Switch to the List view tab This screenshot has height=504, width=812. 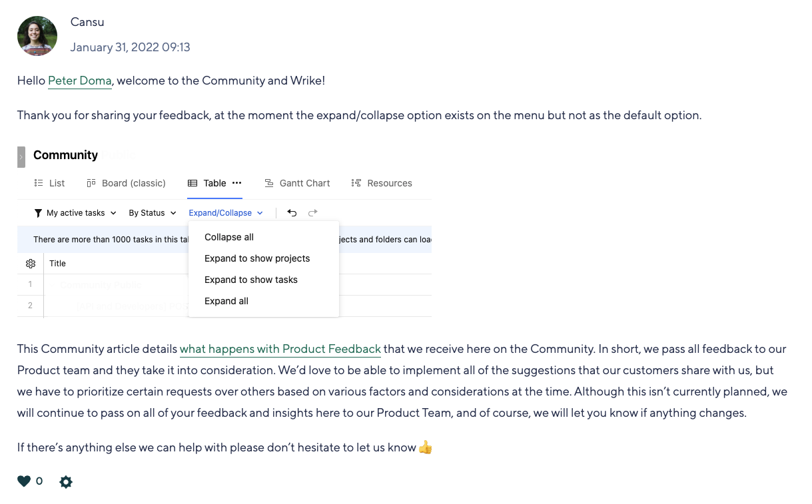pyautogui.click(x=50, y=183)
